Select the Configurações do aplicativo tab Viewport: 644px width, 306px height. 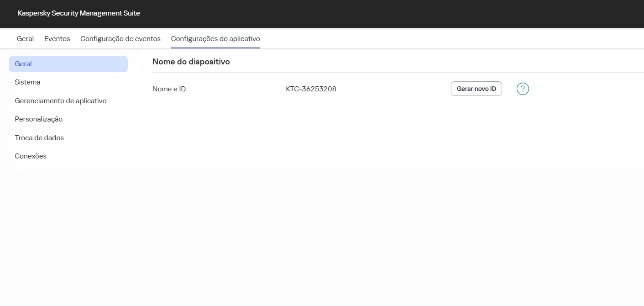click(215, 38)
